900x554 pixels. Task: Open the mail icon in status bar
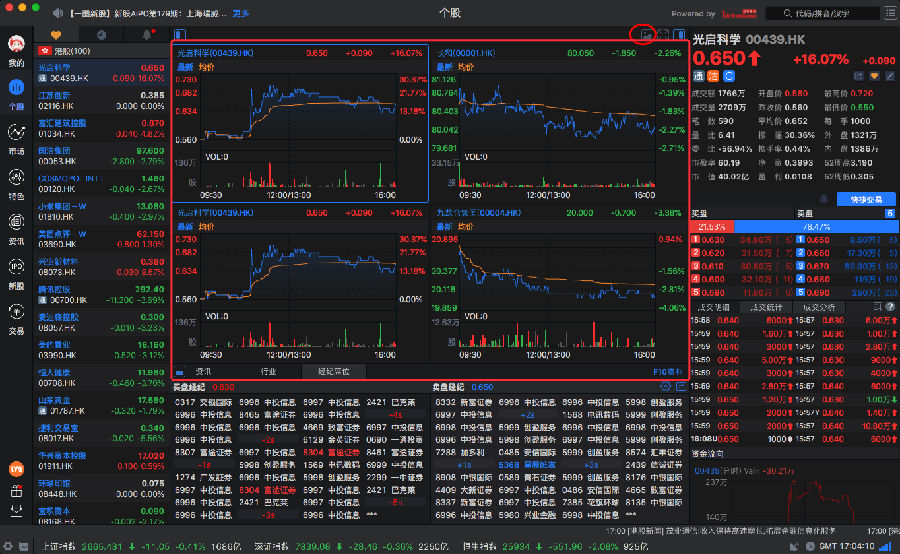(24, 547)
